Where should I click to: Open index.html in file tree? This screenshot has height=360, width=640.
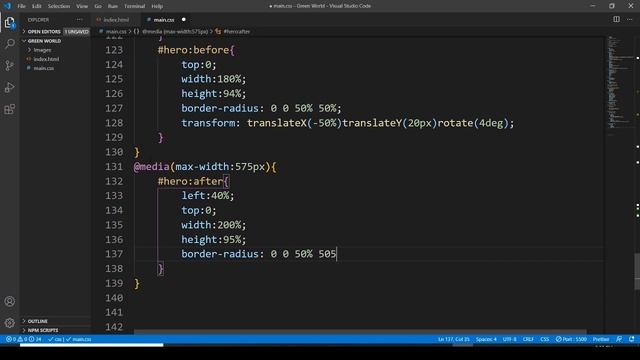46,59
